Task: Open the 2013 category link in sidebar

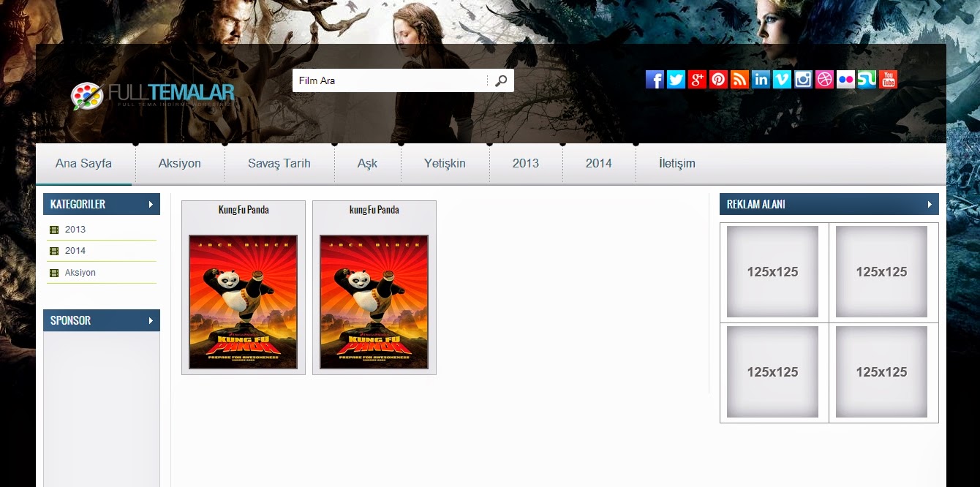Action: pos(75,230)
